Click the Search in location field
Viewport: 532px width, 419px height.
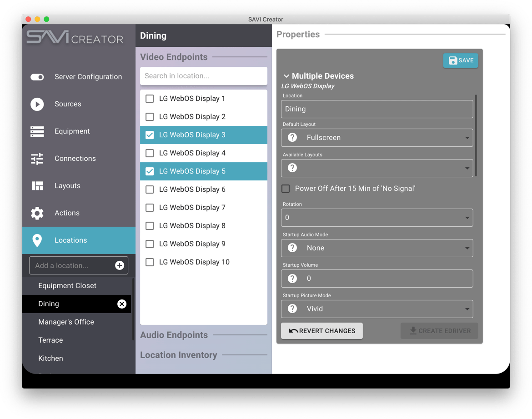click(x=204, y=76)
